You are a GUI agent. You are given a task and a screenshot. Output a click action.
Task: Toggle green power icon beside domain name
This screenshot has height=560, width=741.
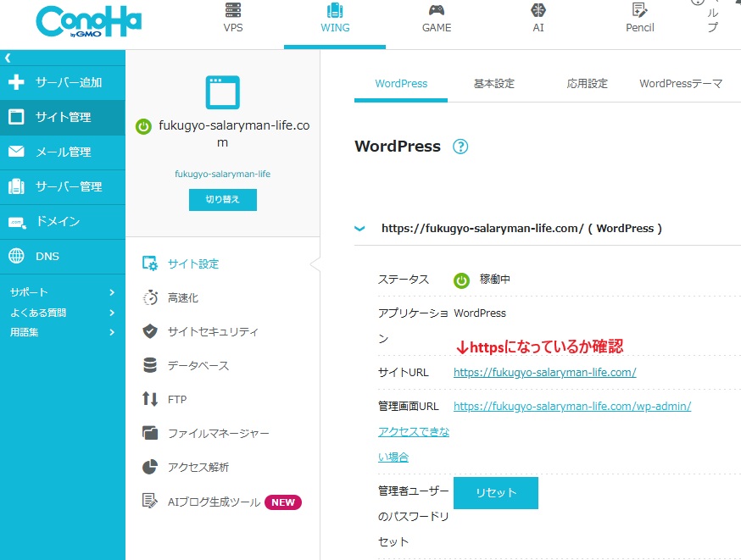coord(144,126)
